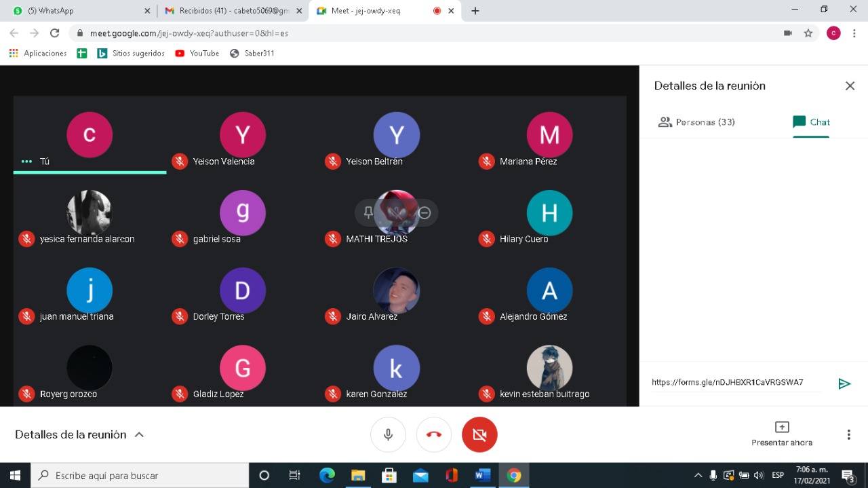Open Chrome profile avatar menu
Viewport: 868px width, 488px height.
pyautogui.click(x=833, y=33)
